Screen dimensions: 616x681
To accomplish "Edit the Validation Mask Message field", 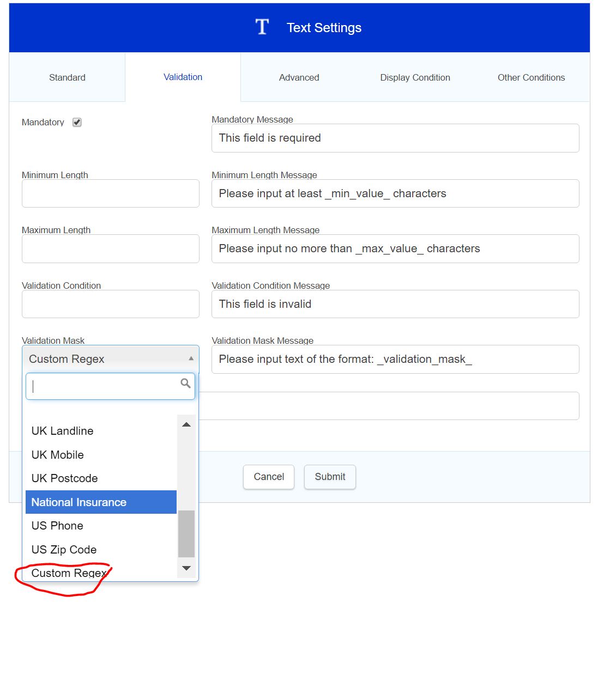I will (x=395, y=360).
